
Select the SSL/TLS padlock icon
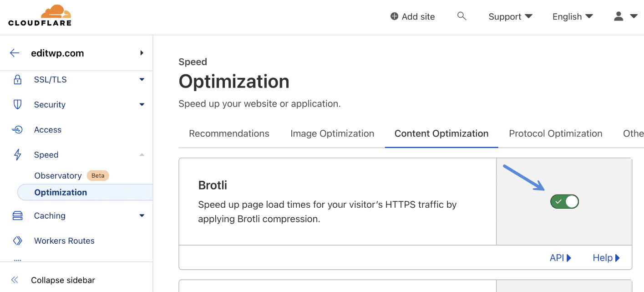pyautogui.click(x=17, y=79)
